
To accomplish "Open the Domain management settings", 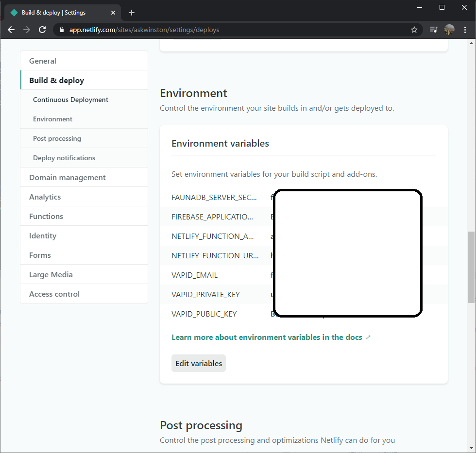I will click(68, 177).
